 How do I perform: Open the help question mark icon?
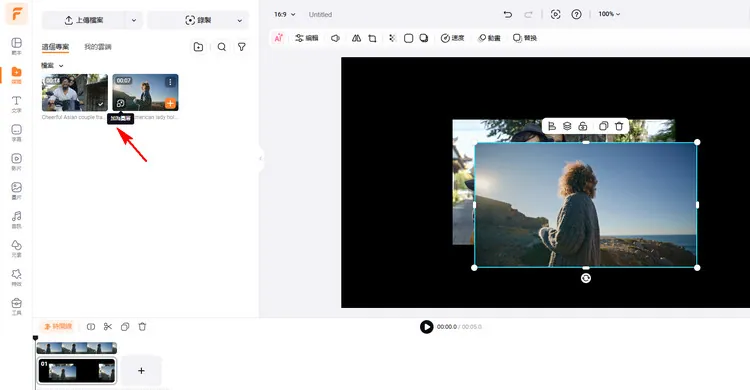click(576, 14)
